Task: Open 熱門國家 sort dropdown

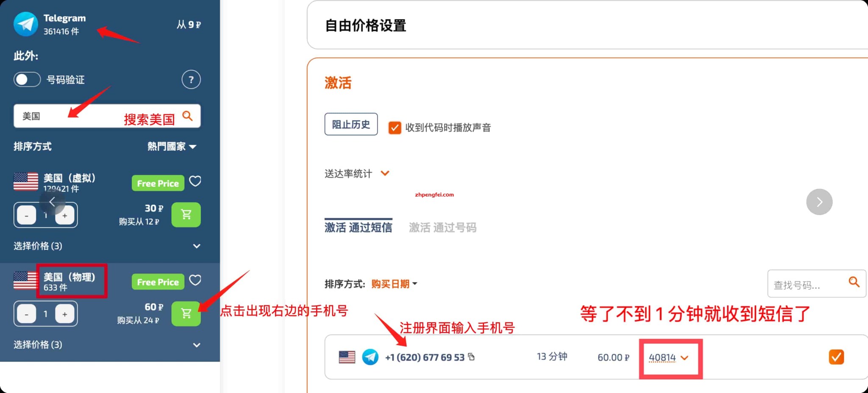Action: tap(172, 147)
